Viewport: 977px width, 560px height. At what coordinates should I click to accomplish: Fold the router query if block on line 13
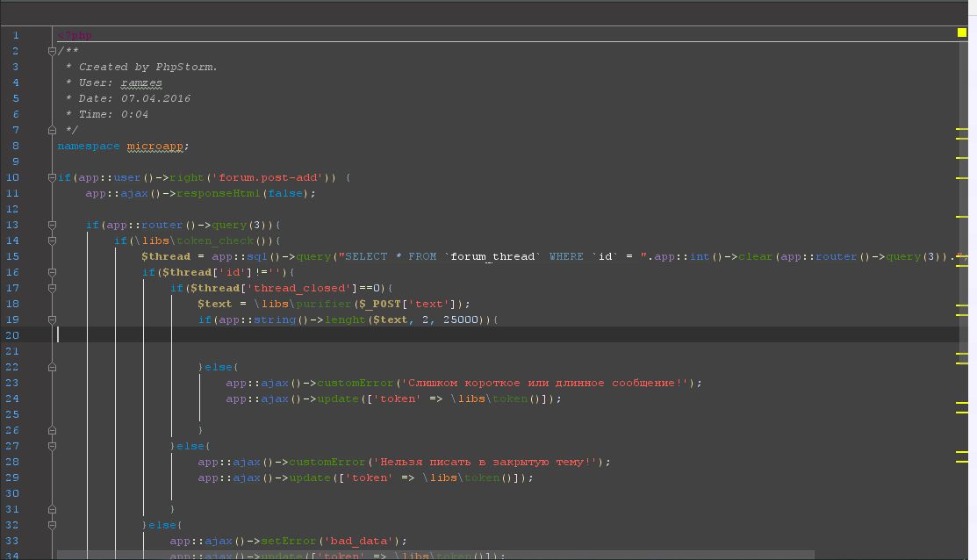(x=52, y=225)
